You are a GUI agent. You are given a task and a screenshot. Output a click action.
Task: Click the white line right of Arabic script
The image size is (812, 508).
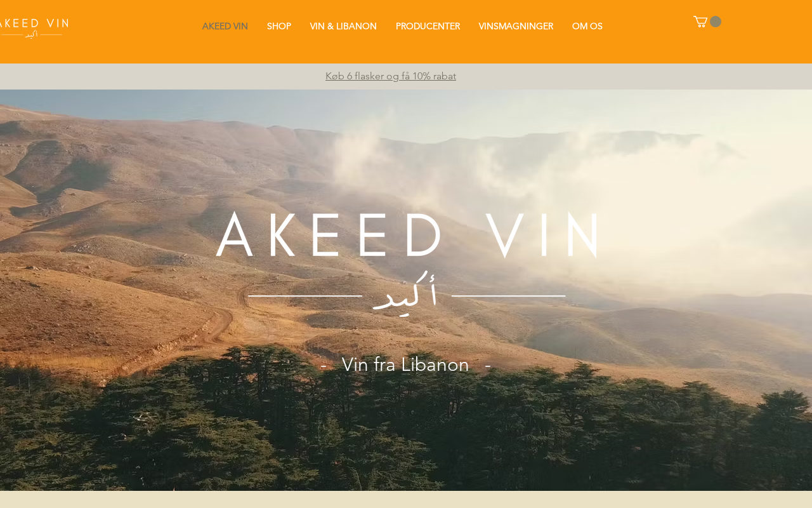509,296
